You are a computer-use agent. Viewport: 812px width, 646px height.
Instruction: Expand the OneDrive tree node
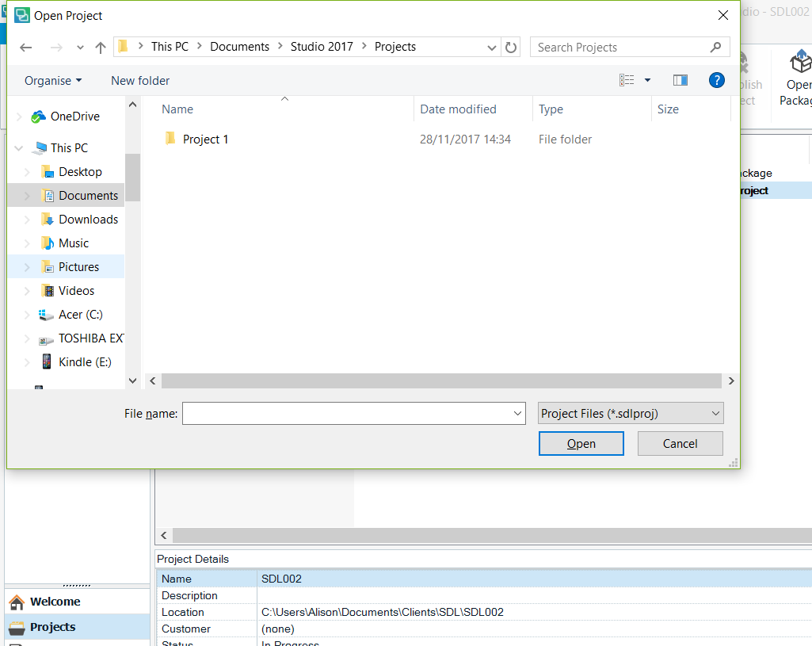point(19,117)
